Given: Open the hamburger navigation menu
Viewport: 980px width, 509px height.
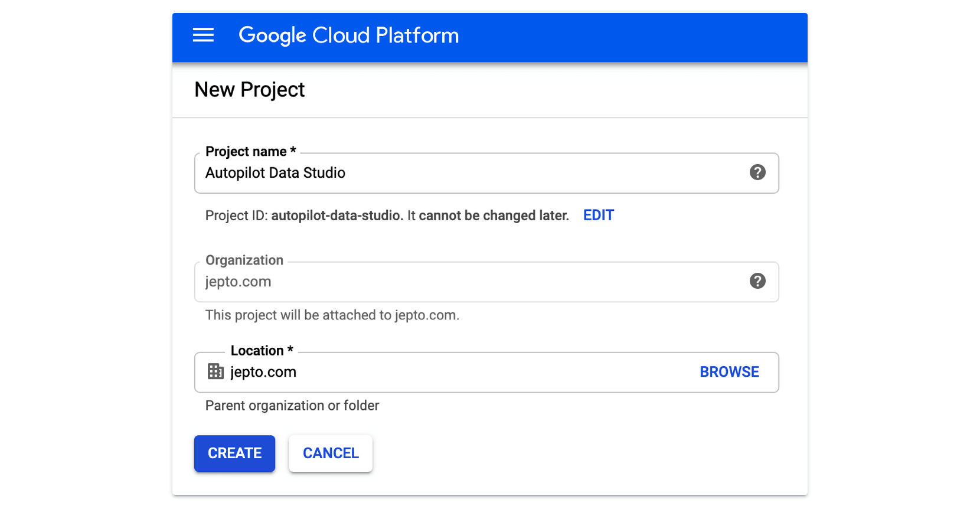Looking at the screenshot, I should click(x=203, y=35).
